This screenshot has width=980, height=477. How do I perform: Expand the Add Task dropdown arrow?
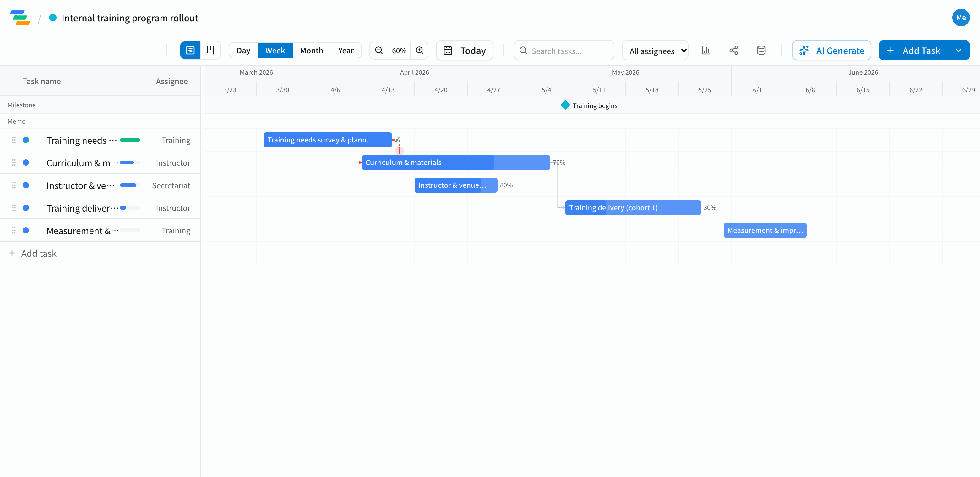(x=959, y=50)
